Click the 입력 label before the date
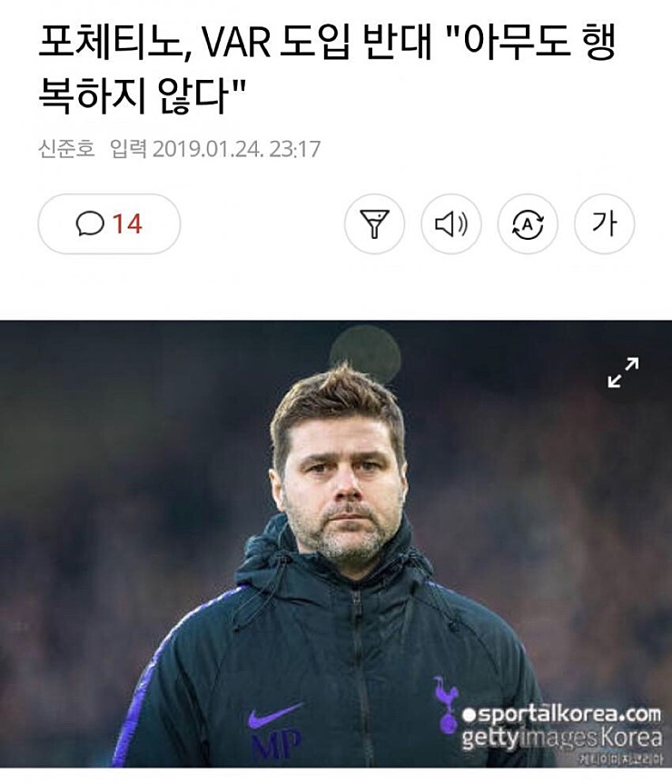 128,148
